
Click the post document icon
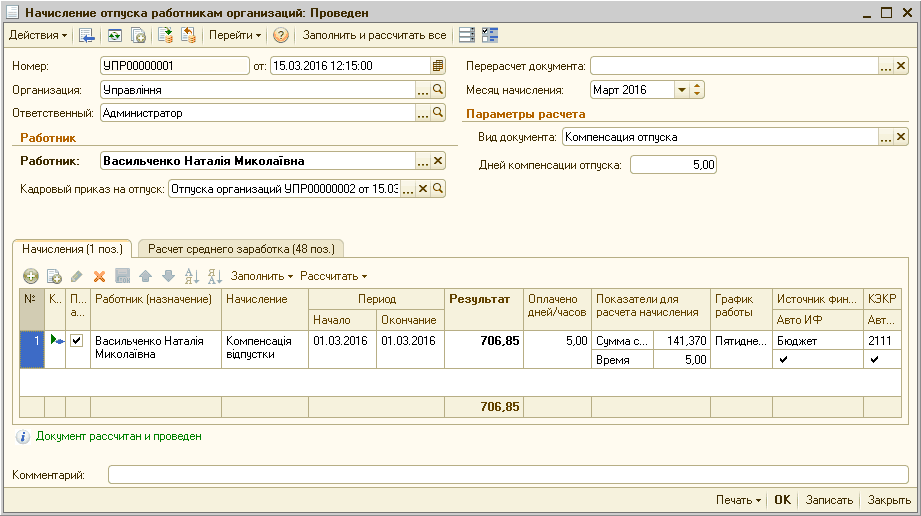[165, 35]
